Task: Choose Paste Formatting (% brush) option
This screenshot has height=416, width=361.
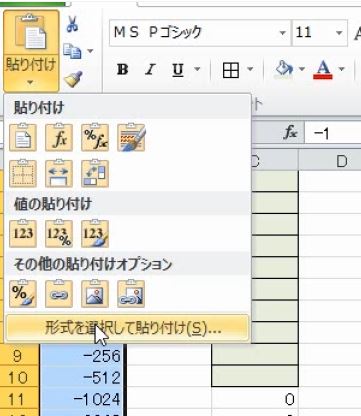Action: 23,294
